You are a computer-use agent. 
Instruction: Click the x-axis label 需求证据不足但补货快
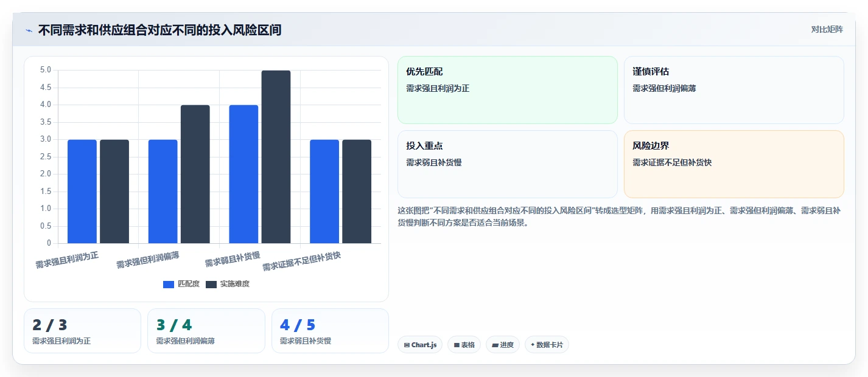coord(301,261)
